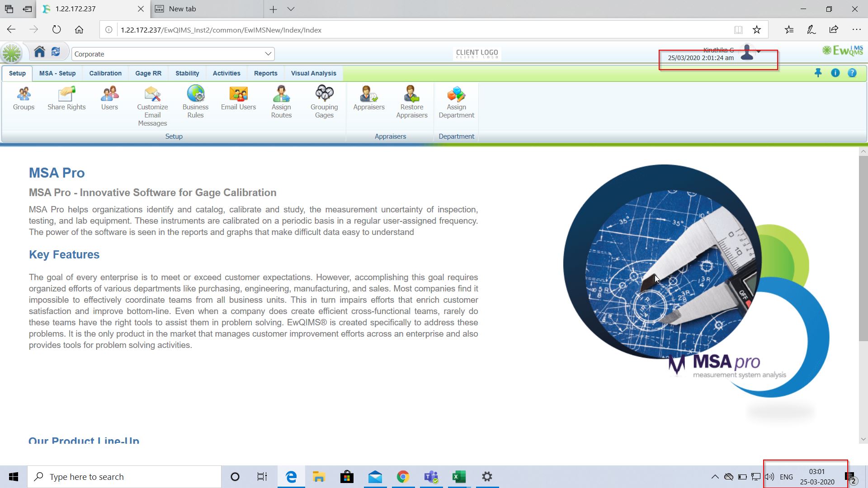This screenshot has height=488, width=868.
Task: Open the Windows notification center
Action: coord(851,477)
